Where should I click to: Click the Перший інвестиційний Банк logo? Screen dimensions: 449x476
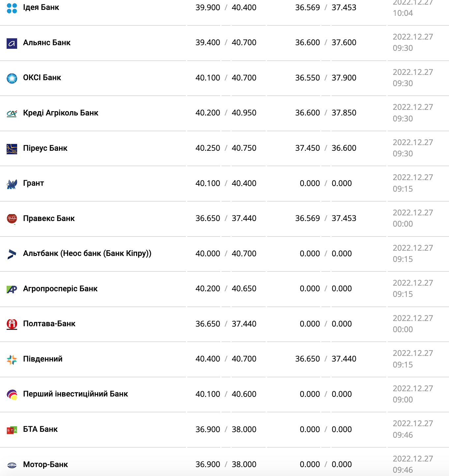[x=12, y=395]
